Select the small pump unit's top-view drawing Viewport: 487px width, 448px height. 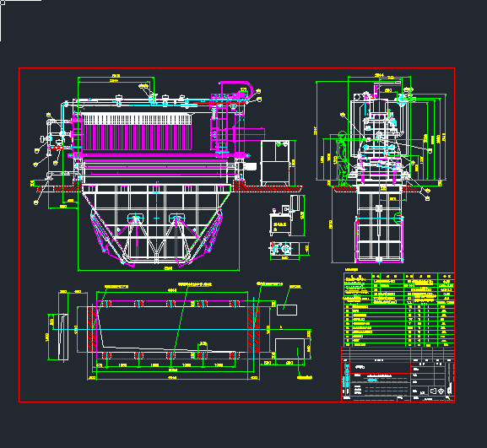[284, 249]
